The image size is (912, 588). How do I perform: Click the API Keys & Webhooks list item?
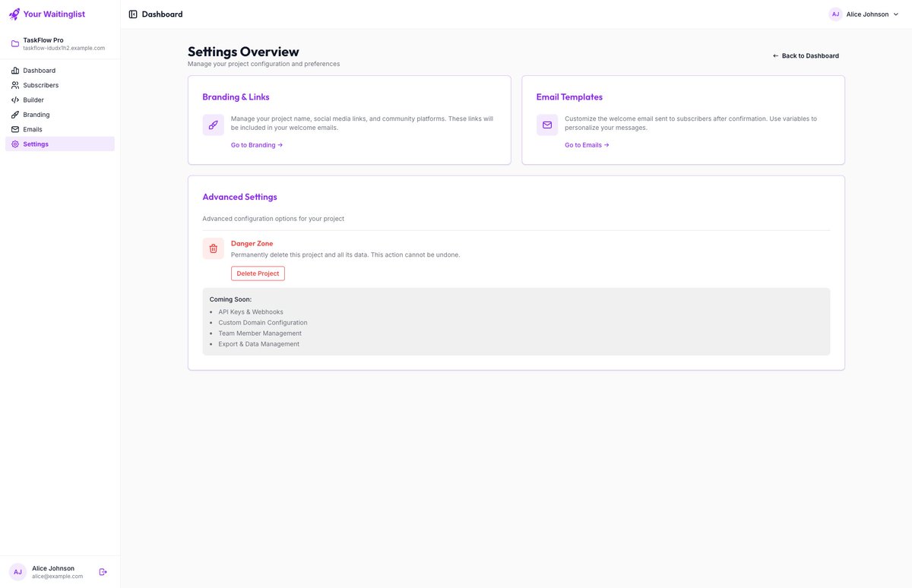pyautogui.click(x=251, y=311)
